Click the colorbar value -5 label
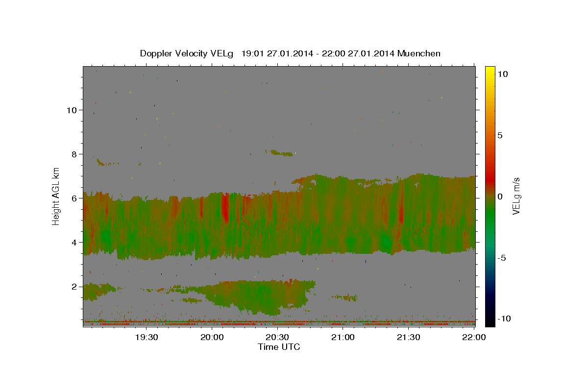Image resolution: width=588 pixels, height=392 pixels. [502, 257]
